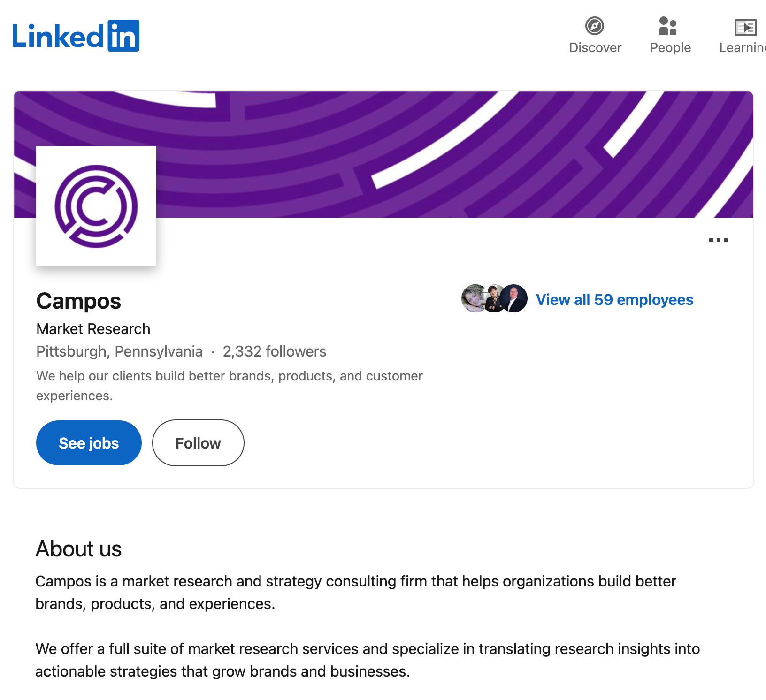Click the 2,332 followers text
Screen dimensions: 766x700
275,351
